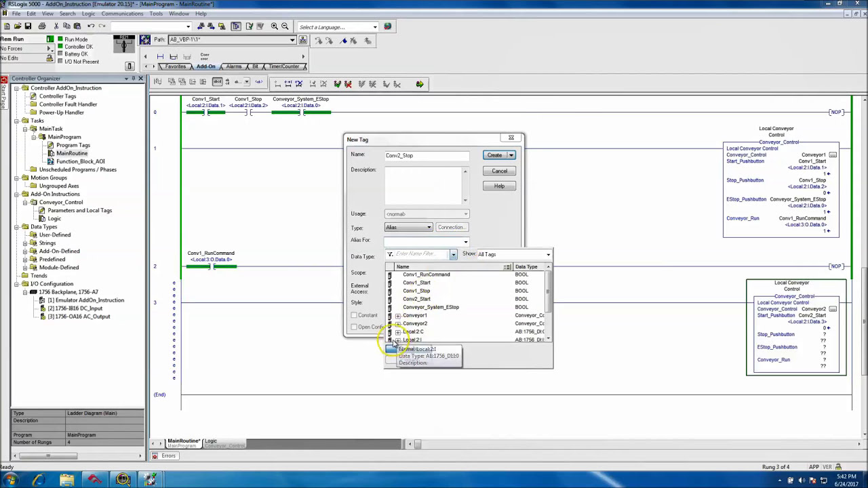
Task: Click the Zoom In magnifier icon
Action: pos(275,26)
